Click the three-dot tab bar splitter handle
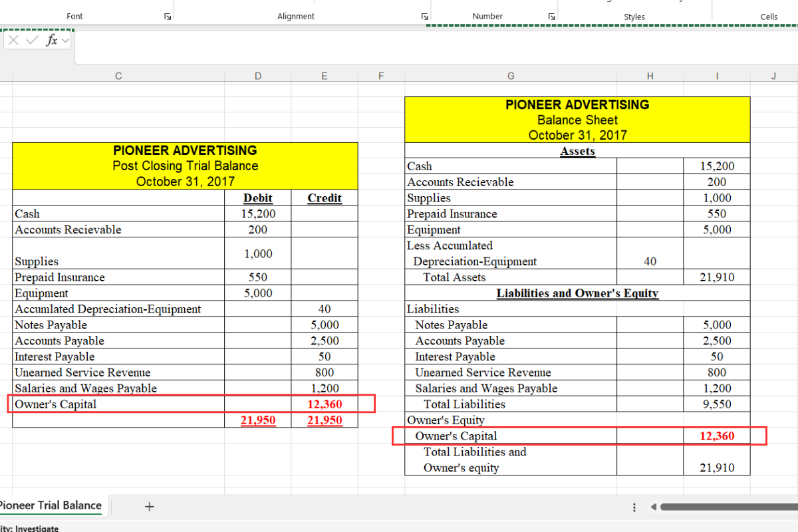Image resolution: width=798 pixels, height=532 pixels. (634, 507)
